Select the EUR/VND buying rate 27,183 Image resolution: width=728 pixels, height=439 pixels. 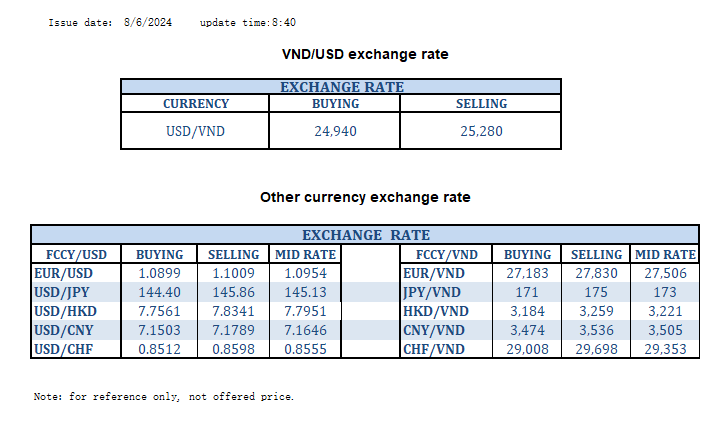point(528,272)
